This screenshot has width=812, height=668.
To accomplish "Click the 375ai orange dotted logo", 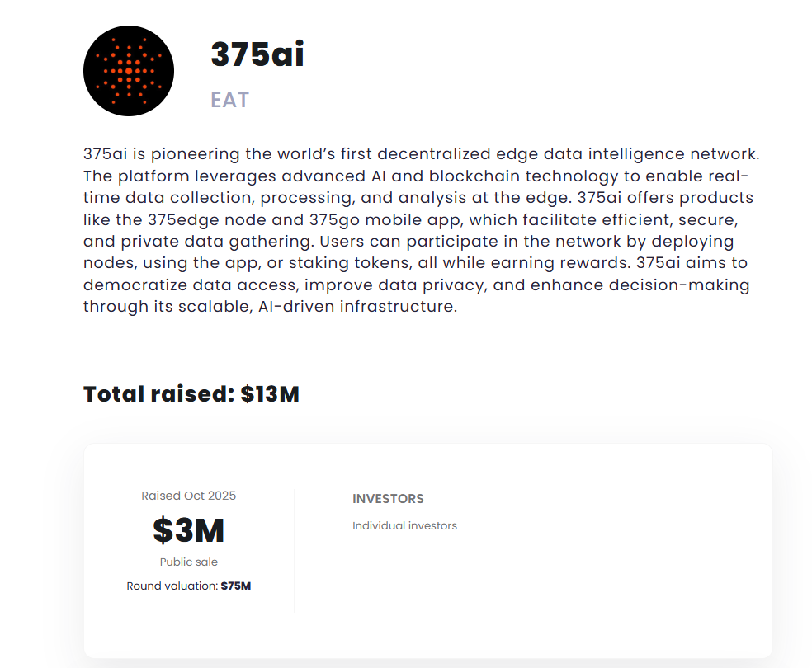I will click(129, 70).
